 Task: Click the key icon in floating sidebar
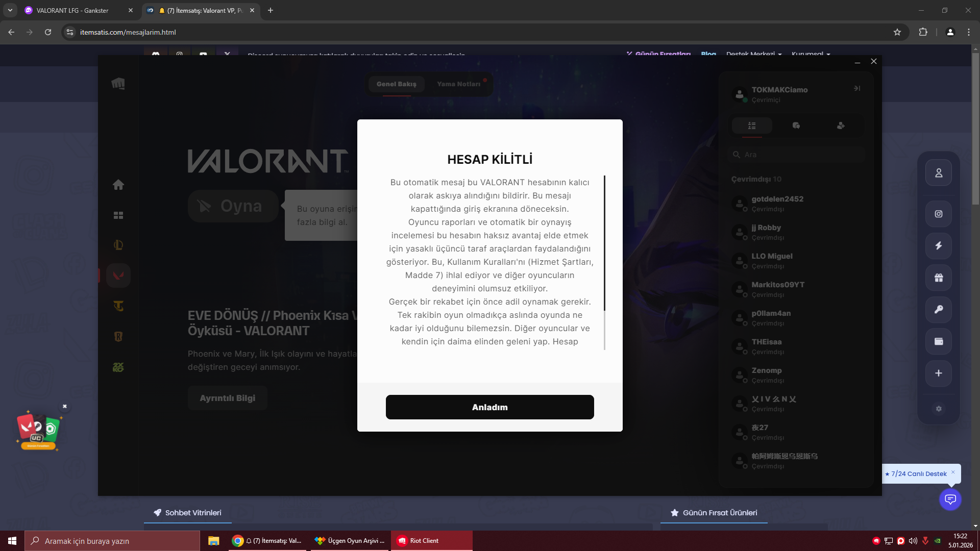pos(939,309)
